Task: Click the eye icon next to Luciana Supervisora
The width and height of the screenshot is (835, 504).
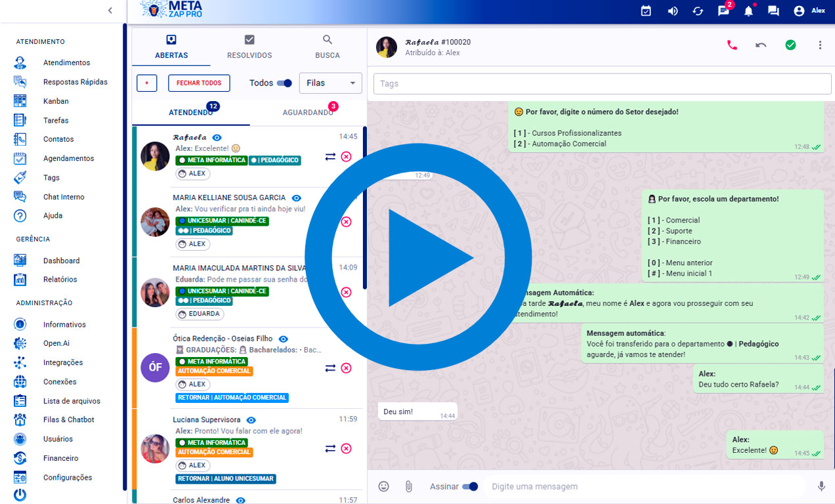Action: [251, 420]
